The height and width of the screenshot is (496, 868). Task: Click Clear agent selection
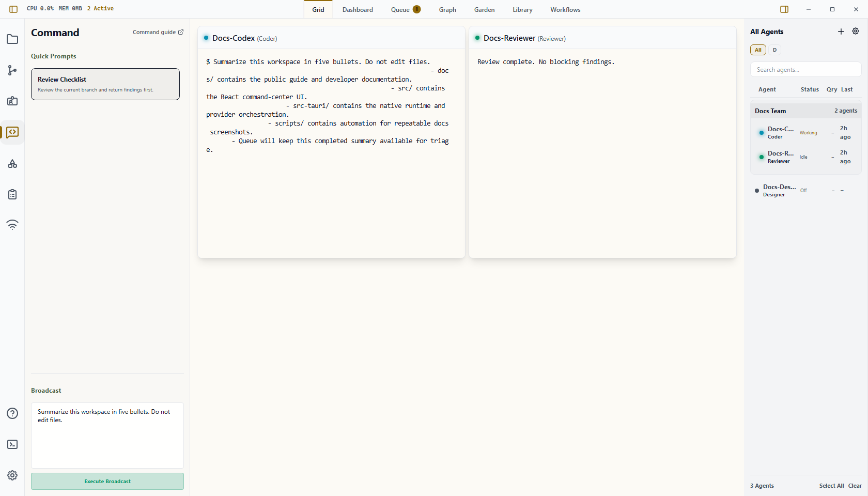coord(855,486)
